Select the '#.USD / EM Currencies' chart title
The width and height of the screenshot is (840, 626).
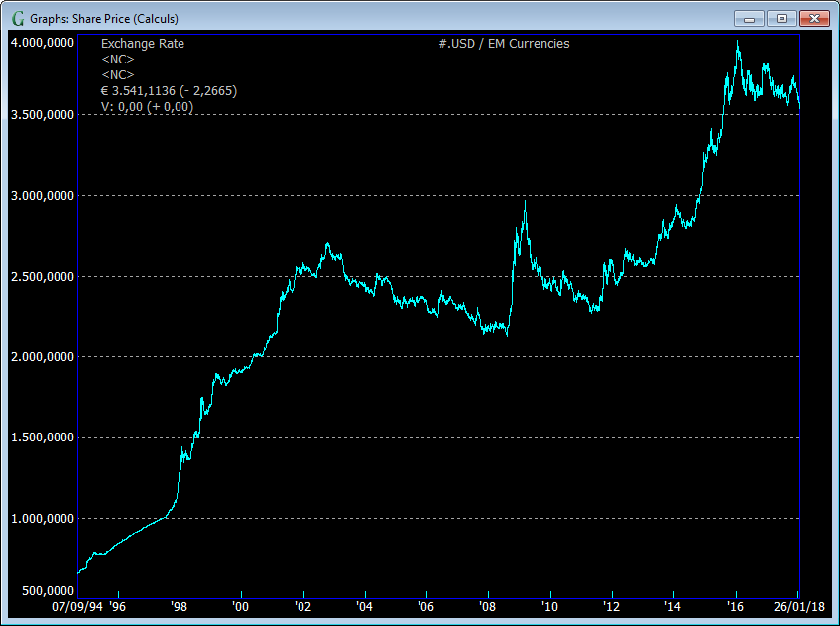(504, 43)
